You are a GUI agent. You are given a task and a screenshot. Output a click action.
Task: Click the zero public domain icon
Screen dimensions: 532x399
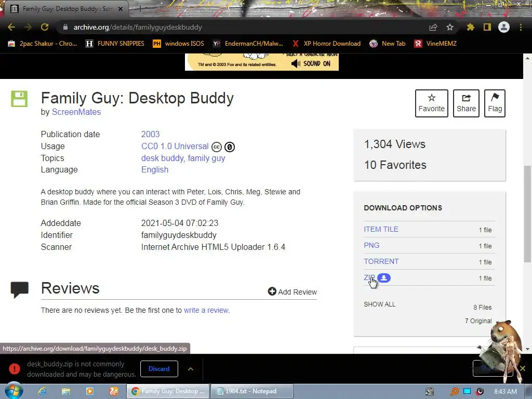click(229, 147)
